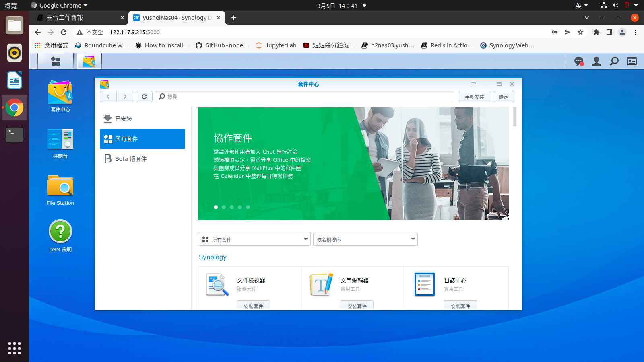Launch Rhythmbox from Ubuntu dock
Screen dimensions: 644x362
[14, 53]
